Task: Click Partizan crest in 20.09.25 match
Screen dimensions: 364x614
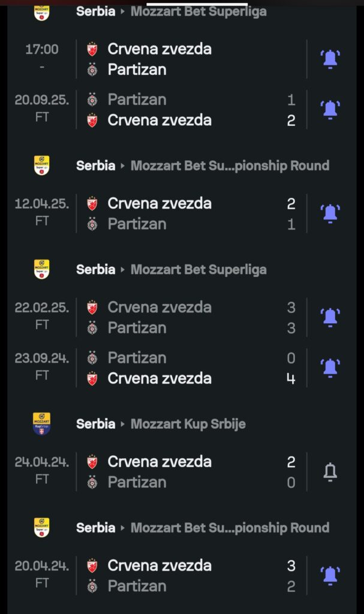Action: click(x=92, y=100)
